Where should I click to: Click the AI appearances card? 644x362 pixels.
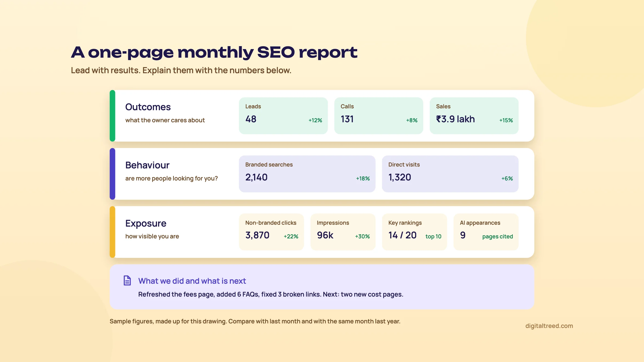click(x=486, y=232)
